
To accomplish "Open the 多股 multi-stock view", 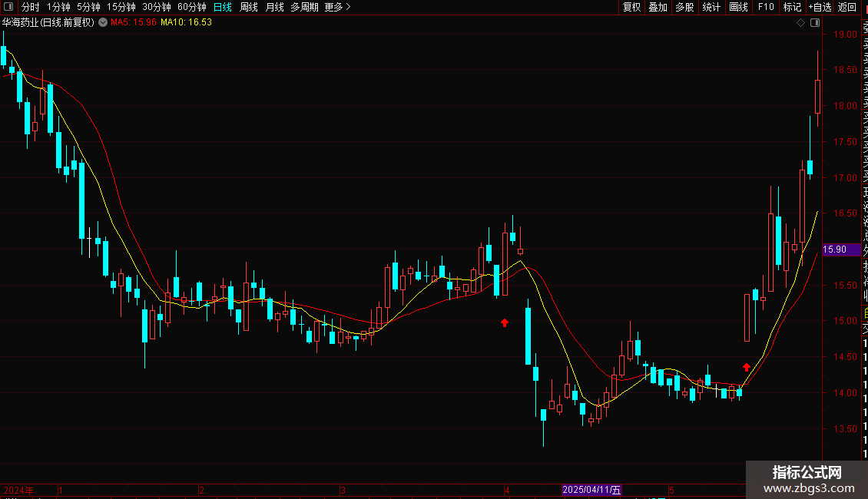I will tap(684, 7).
